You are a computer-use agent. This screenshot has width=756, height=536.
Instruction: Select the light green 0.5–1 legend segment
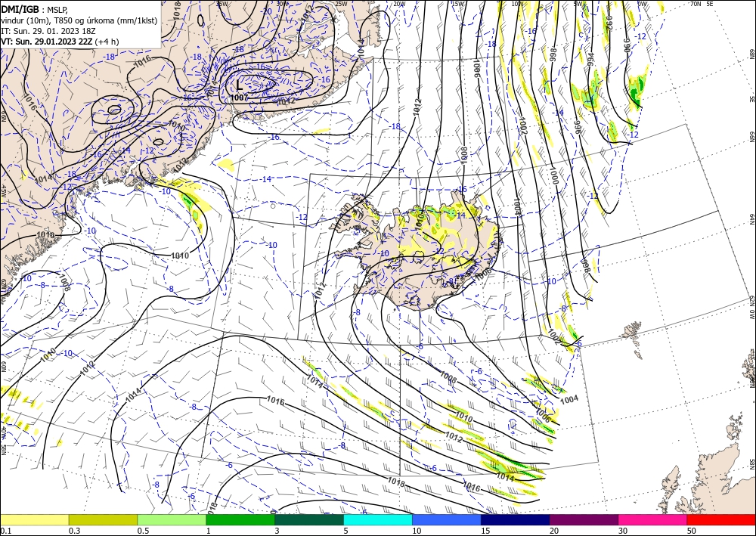coord(172,519)
